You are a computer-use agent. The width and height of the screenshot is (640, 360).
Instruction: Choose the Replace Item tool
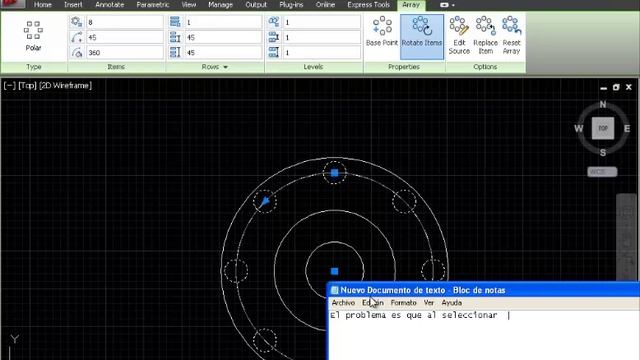[485, 36]
